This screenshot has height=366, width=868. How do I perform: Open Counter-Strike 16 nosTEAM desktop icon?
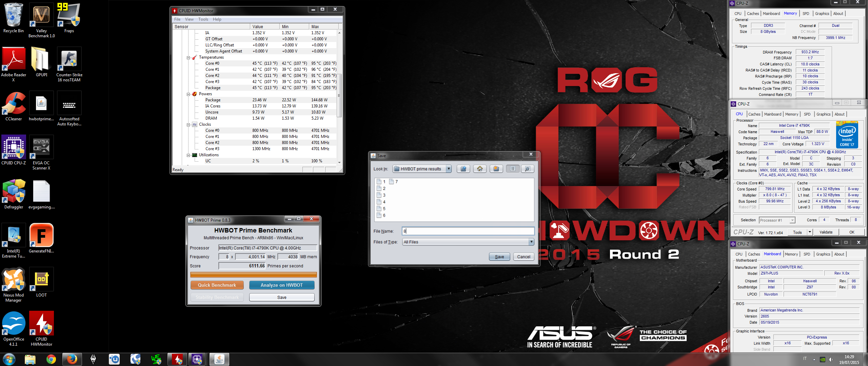(x=69, y=64)
